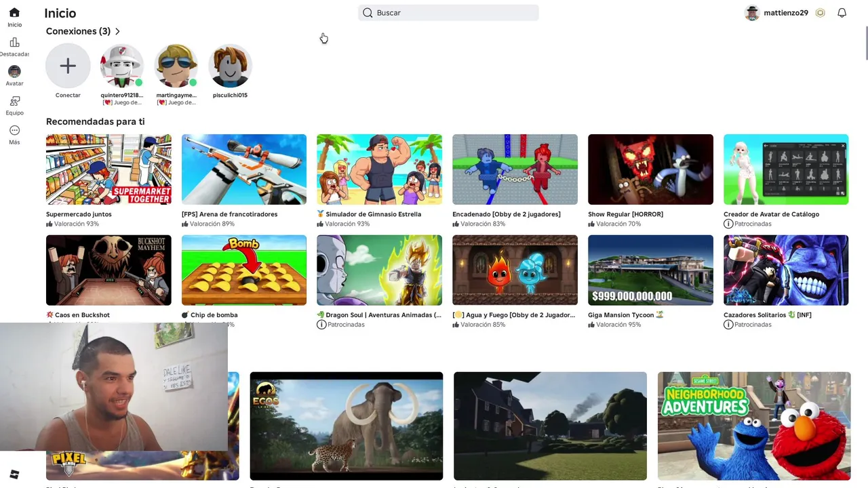Viewport: 868px width, 488px height.
Task: Open Encadenado Obby de 2 jugadores thumbnail
Action: click(515, 169)
